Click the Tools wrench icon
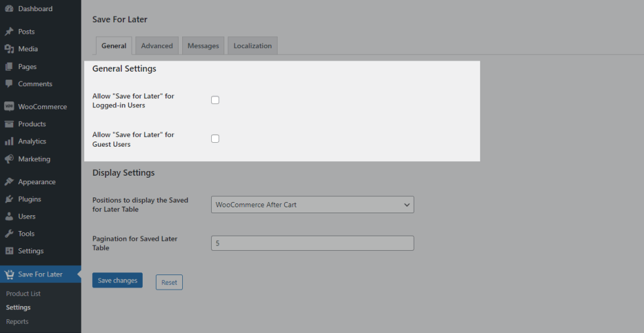Image resolution: width=644 pixels, height=333 pixels. pos(9,234)
